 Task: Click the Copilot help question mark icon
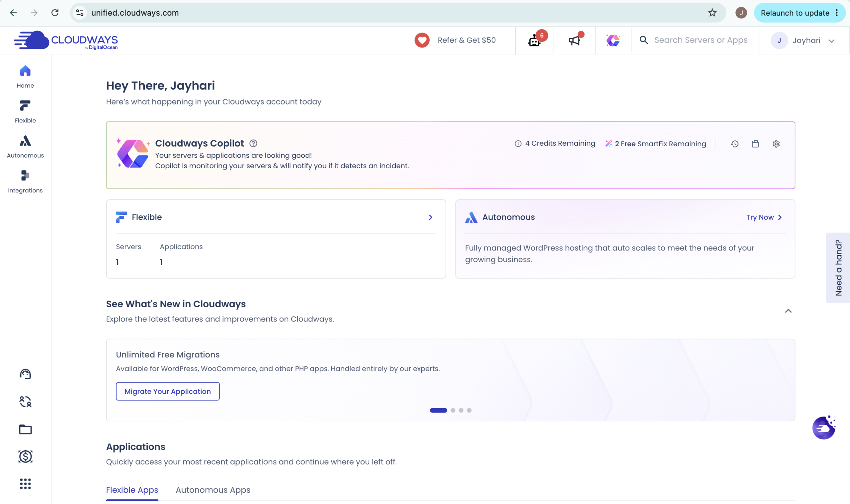253,143
